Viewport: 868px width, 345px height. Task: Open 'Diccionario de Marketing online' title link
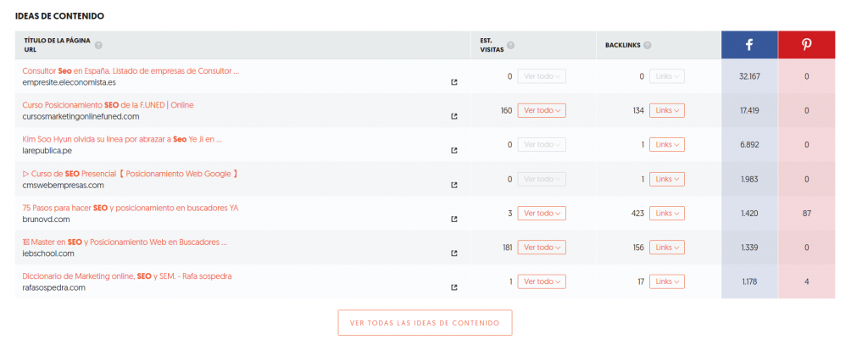point(127,276)
